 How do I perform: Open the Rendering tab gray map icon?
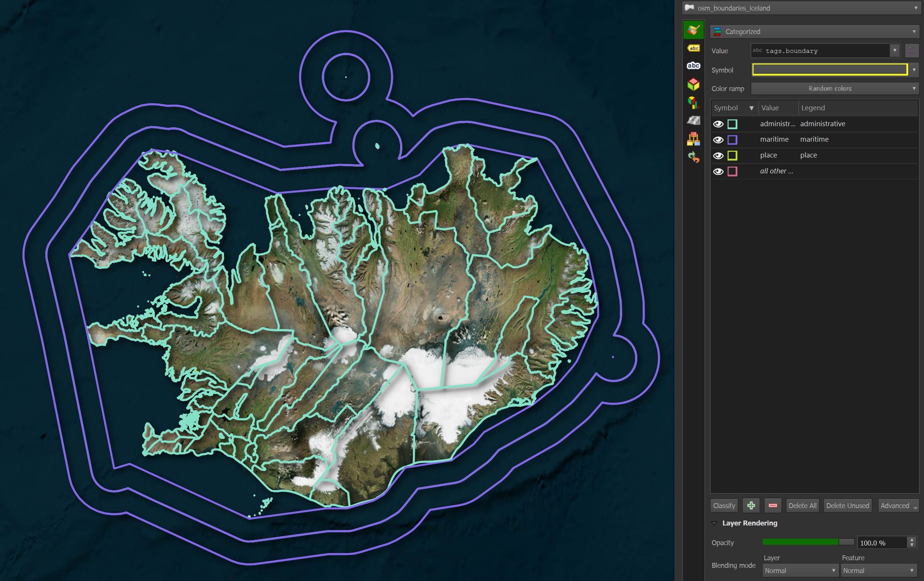tap(694, 121)
